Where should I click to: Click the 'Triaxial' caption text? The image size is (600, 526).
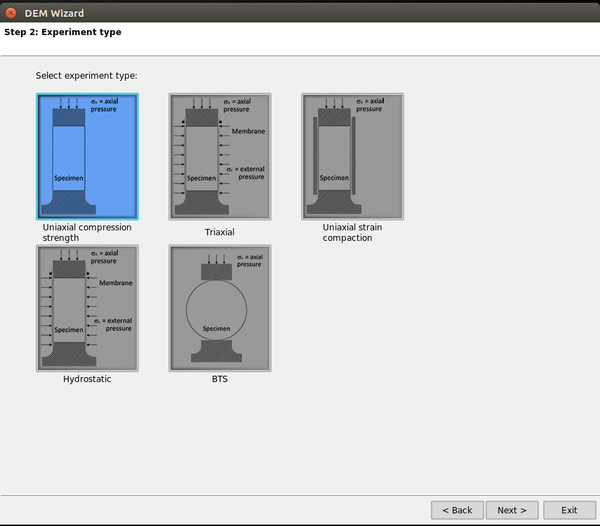pyautogui.click(x=219, y=232)
